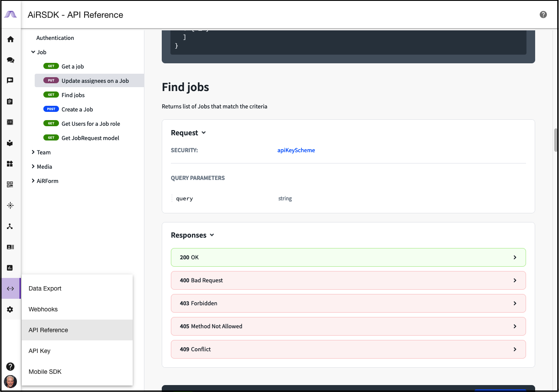Click the apiKeyScheme security link
This screenshot has width=559, height=392.
point(296,150)
